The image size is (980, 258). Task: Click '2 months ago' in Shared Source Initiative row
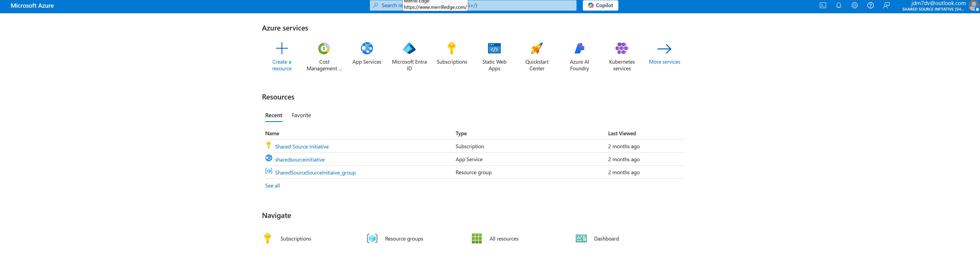[x=624, y=147]
